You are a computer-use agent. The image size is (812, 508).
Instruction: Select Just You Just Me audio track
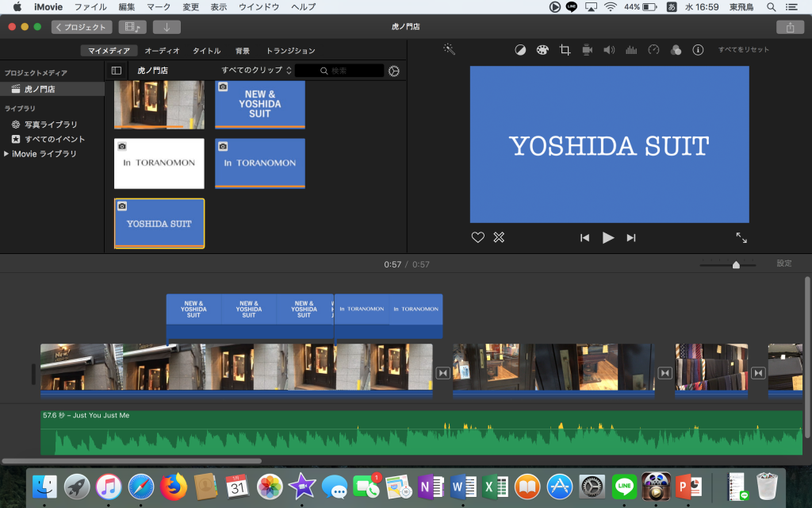[421, 433]
